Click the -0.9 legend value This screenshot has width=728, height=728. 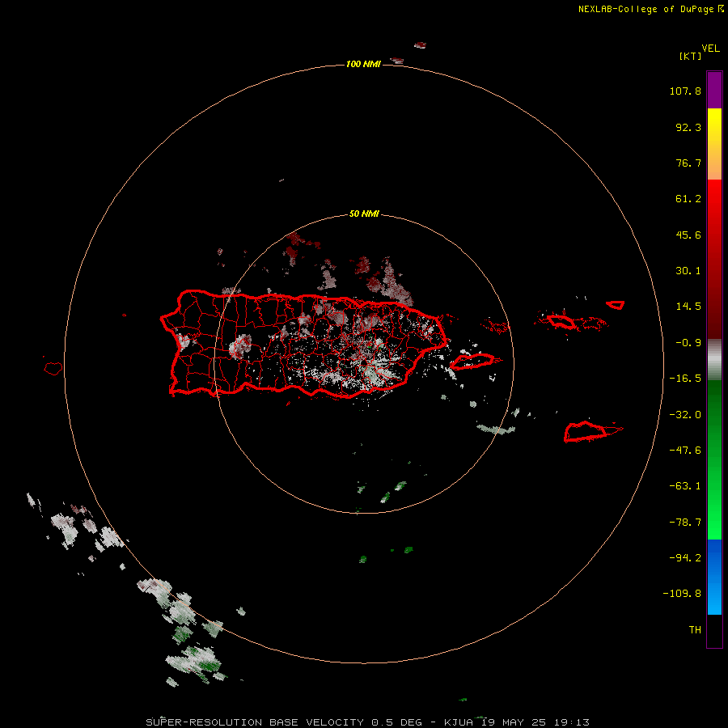(x=688, y=343)
